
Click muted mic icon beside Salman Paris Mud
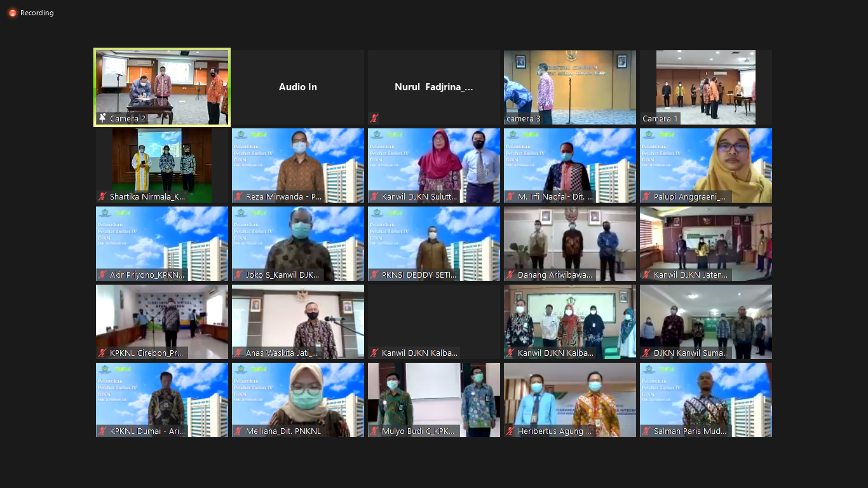[x=646, y=431]
